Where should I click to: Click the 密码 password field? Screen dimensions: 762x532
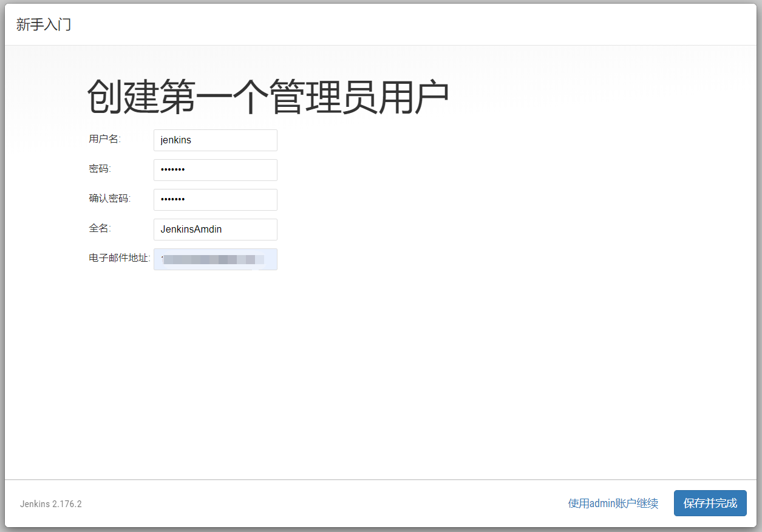click(x=215, y=170)
